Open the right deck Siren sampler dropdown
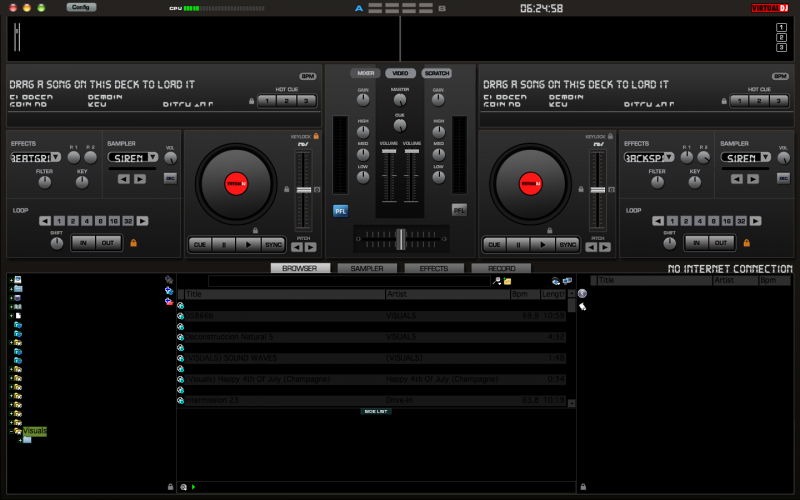This screenshot has width=800, height=500. (765, 158)
